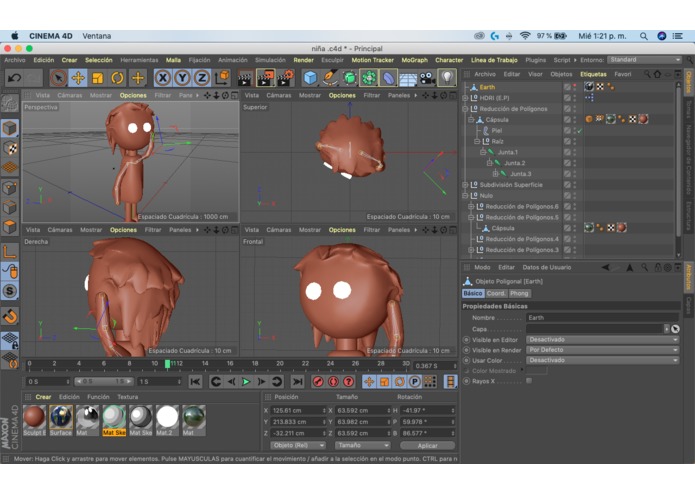695x494 pixels.
Task: Open the Objeto (Rel) coordinate dropdown
Action: (298, 445)
